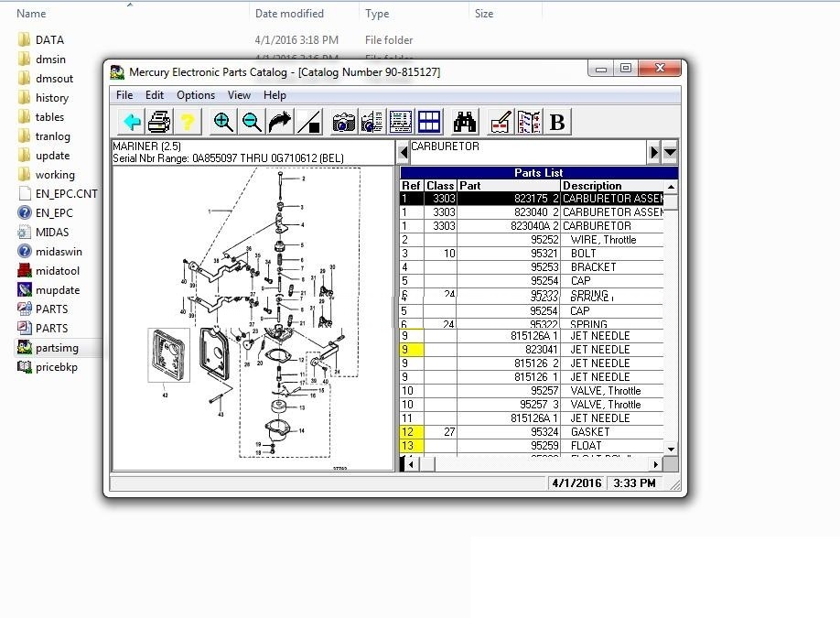840x618 pixels.
Task: Open the Edit menu
Action: 155,95
